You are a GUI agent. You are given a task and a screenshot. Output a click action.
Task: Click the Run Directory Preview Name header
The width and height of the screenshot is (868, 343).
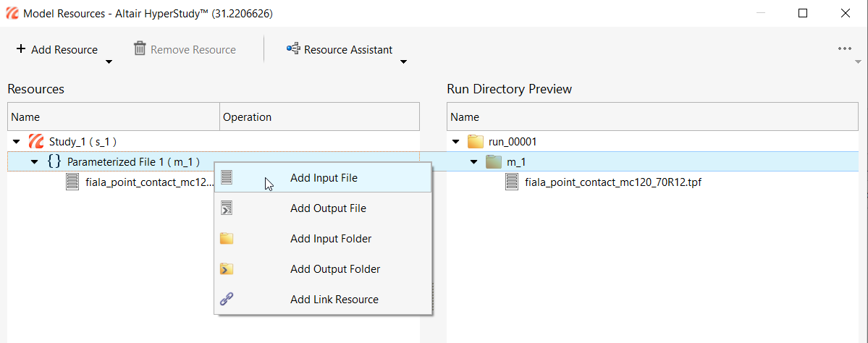pyautogui.click(x=652, y=117)
